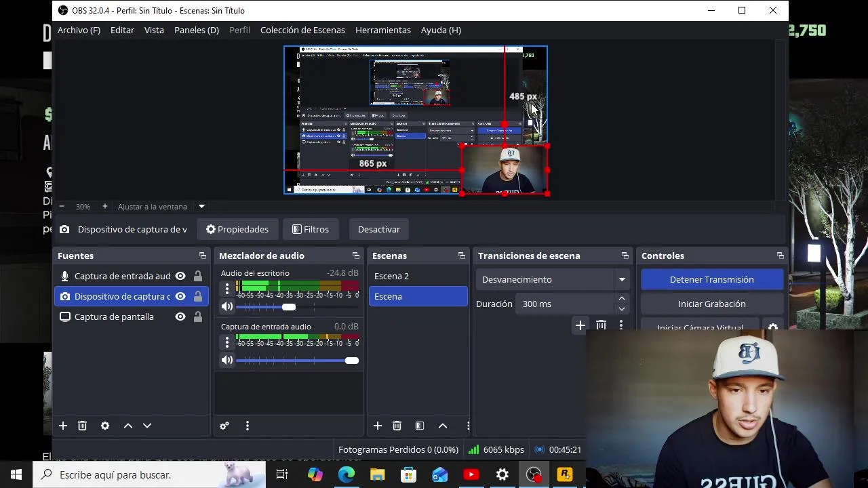Pop out the Fuentes dock panel

point(203,256)
